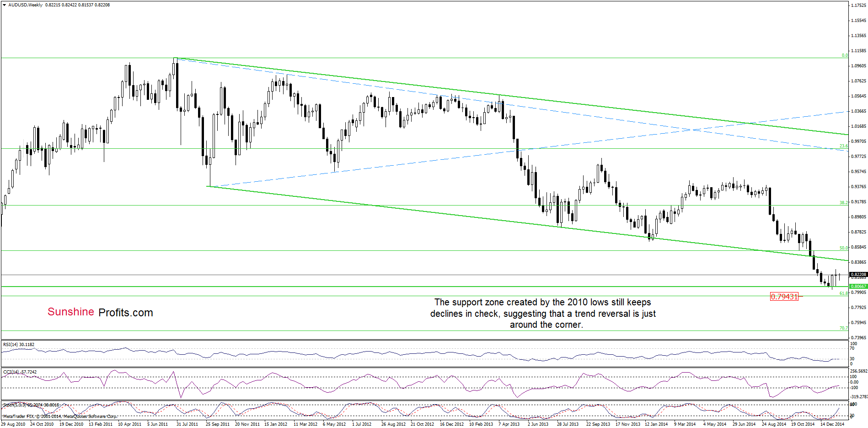This screenshot has width=868, height=428.
Task: Click the 17 Nov 2013 date label
Action: coord(627,424)
